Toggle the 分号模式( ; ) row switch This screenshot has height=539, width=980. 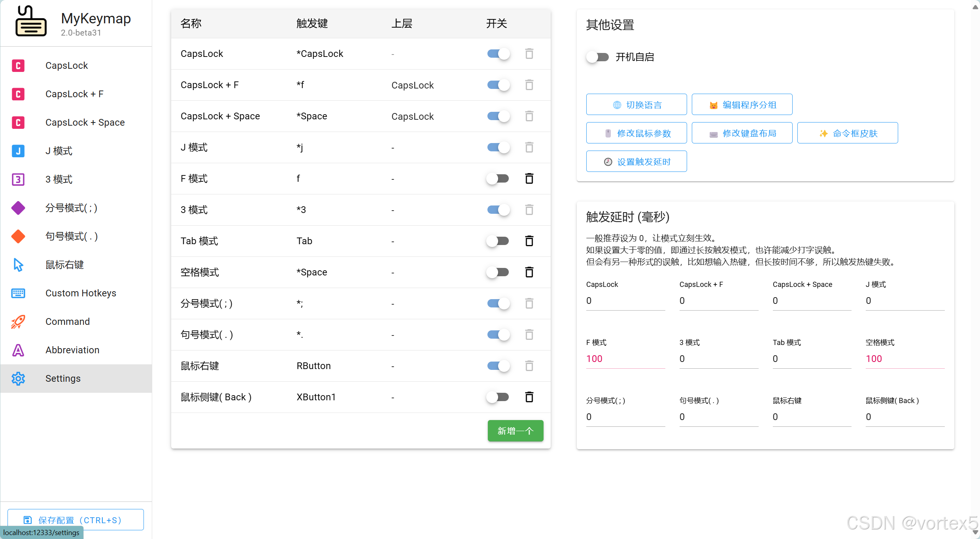(498, 303)
